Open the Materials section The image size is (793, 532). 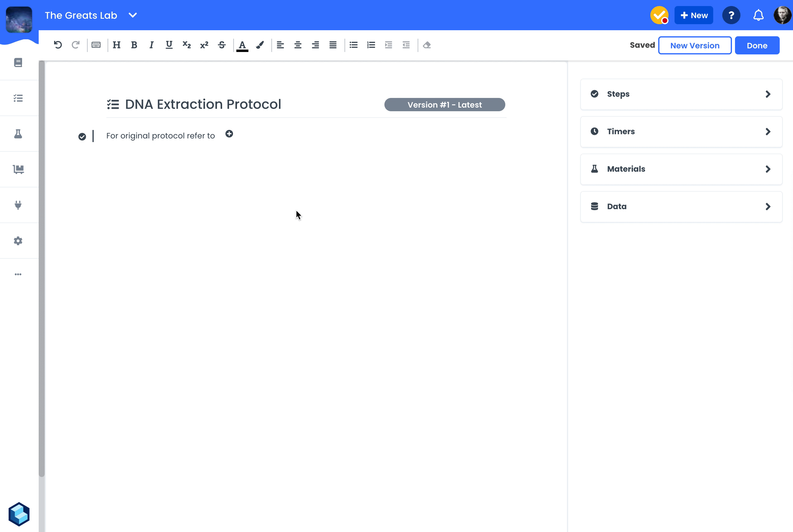(x=681, y=169)
